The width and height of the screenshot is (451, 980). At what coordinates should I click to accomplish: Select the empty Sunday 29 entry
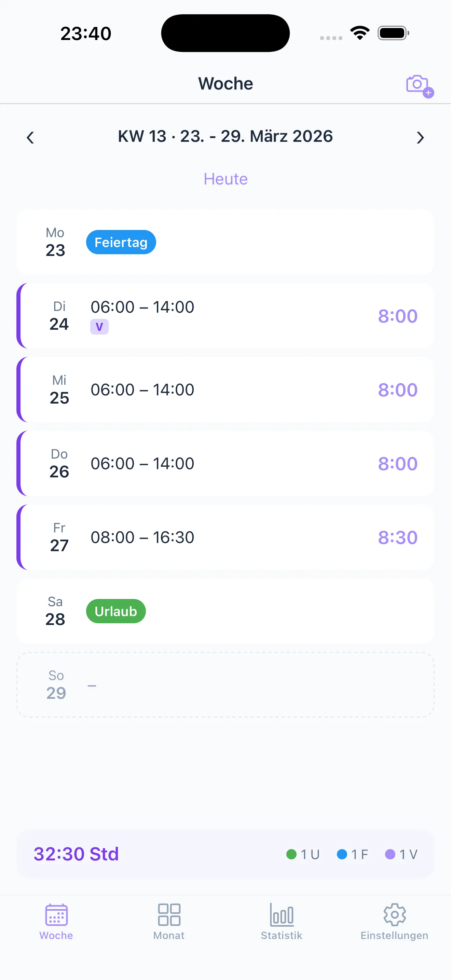tap(225, 685)
